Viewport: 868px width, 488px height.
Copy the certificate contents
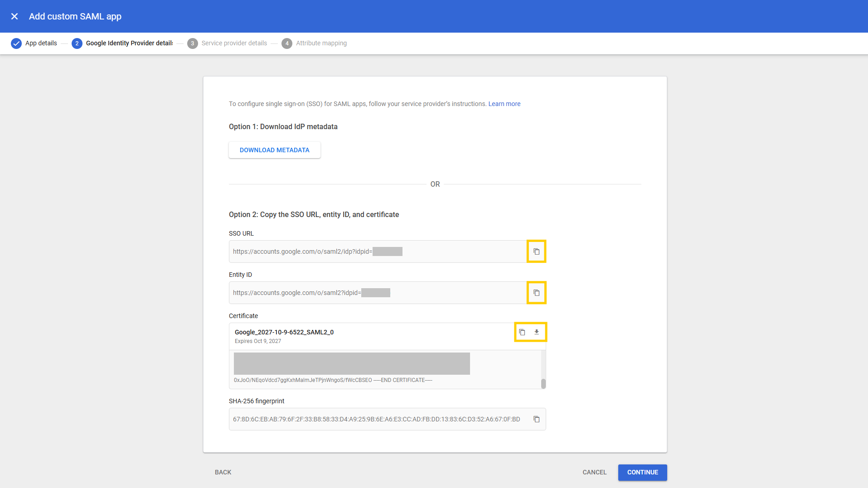click(522, 332)
